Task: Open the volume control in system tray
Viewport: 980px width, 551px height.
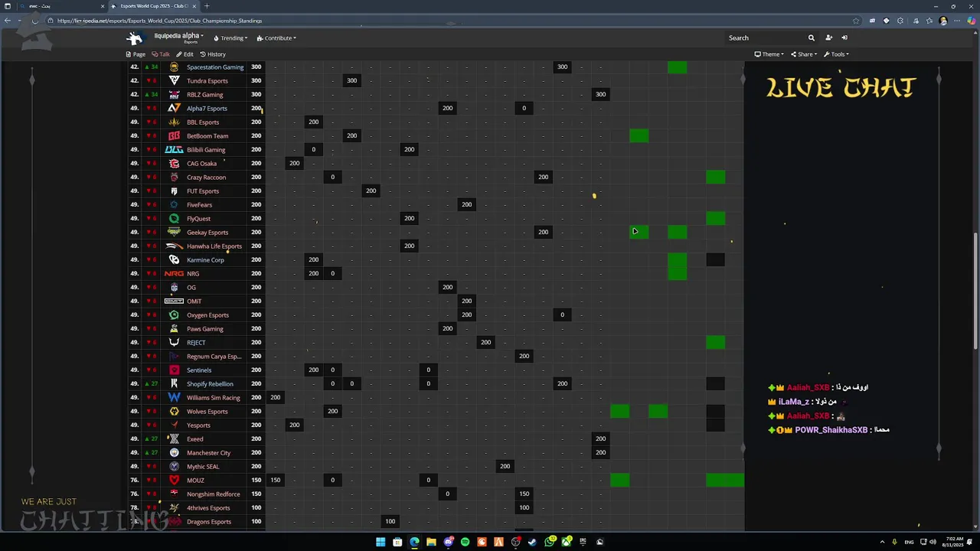Action: coord(933,542)
